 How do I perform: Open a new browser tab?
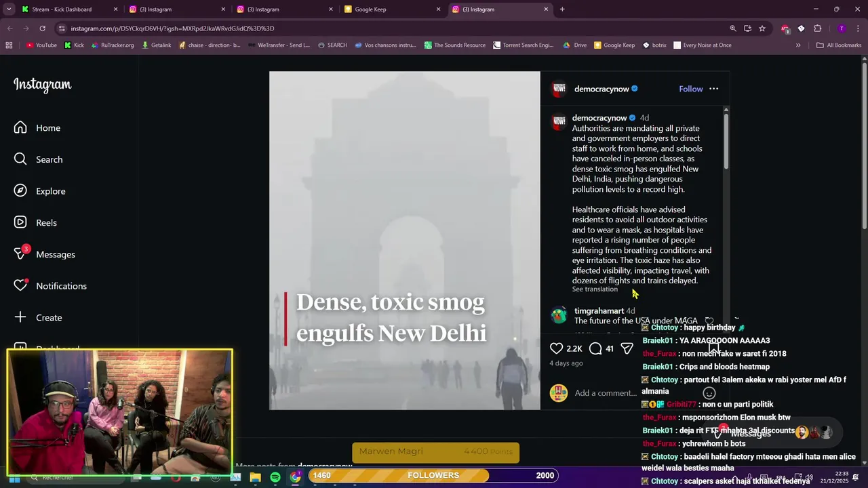[562, 9]
